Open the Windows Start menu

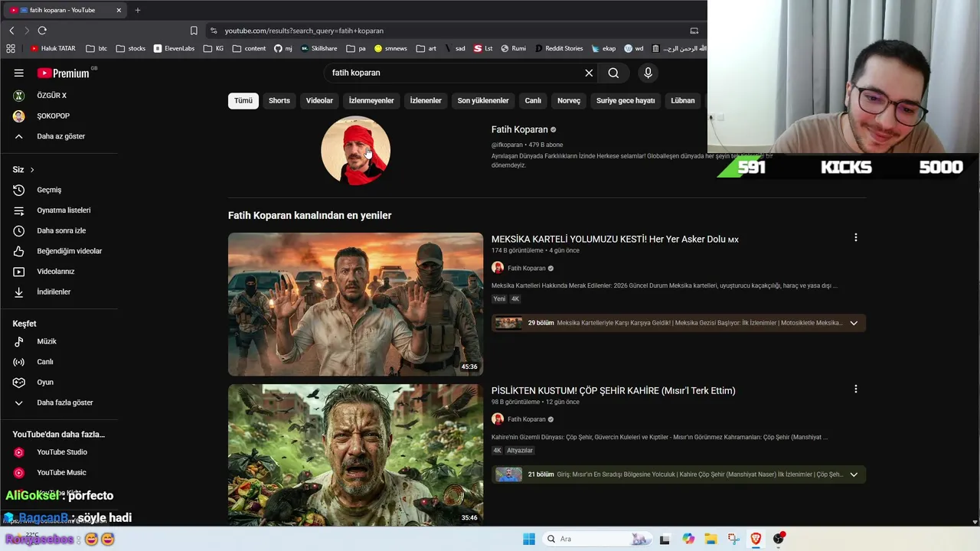click(x=529, y=539)
